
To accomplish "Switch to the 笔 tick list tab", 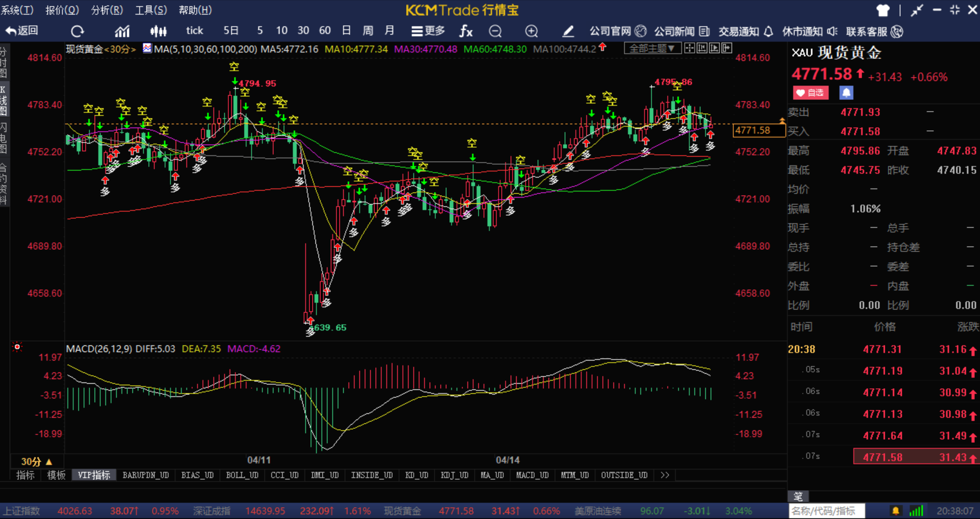I will click(798, 496).
